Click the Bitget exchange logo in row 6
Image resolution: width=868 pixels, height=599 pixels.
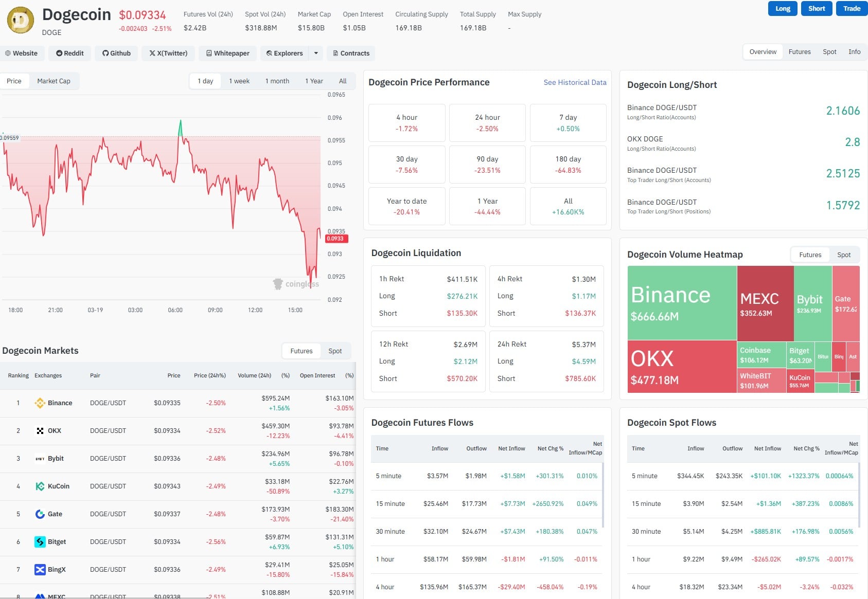tap(40, 541)
